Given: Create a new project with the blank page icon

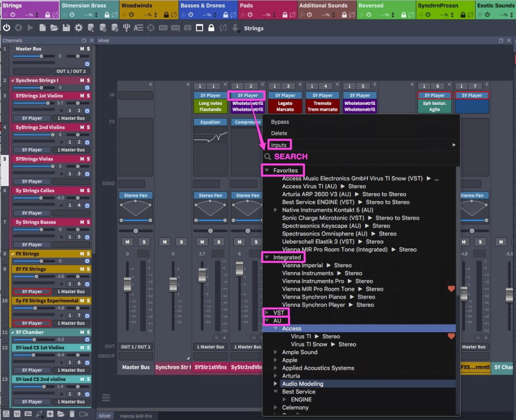Looking at the screenshot, I should [x=42, y=28].
